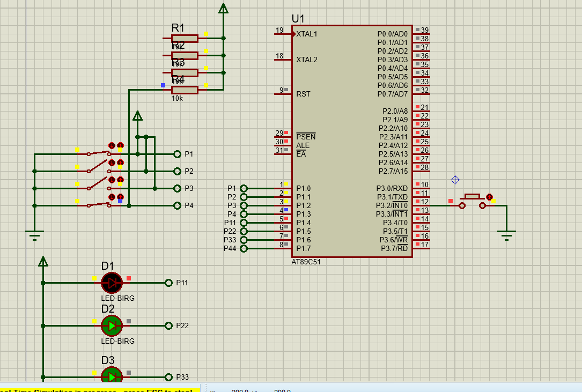Toggle the switch wired to terminal P4
Viewport: 582px width, 392px height.
tap(99, 204)
